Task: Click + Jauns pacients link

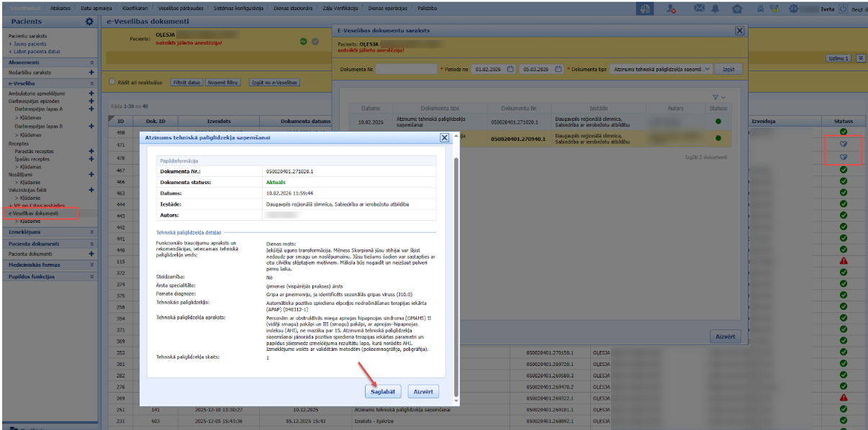Action: tap(27, 44)
